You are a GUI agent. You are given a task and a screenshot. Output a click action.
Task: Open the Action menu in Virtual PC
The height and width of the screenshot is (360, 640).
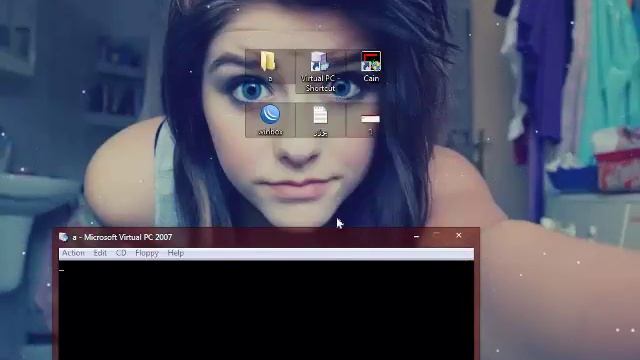click(73, 253)
